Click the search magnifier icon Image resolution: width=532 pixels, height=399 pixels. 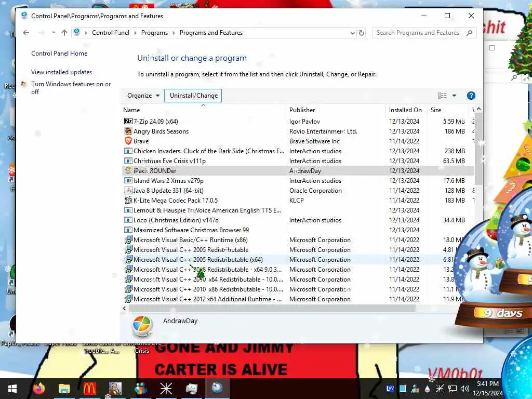469,33
